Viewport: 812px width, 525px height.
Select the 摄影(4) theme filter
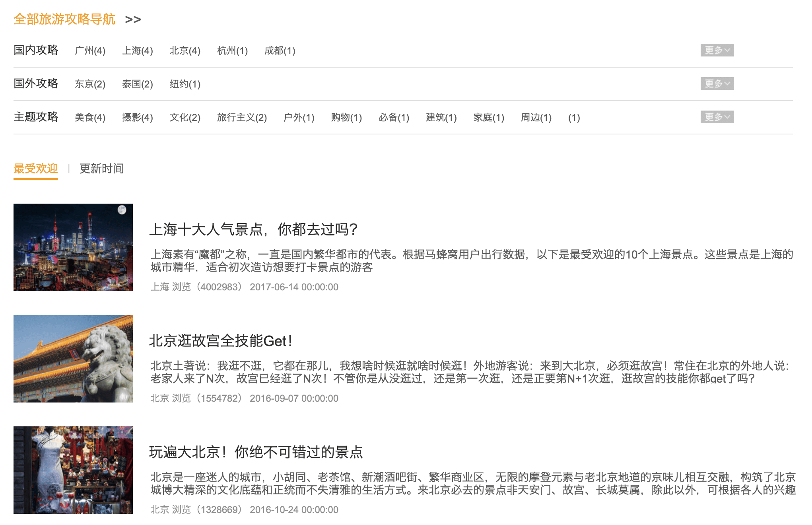point(137,117)
